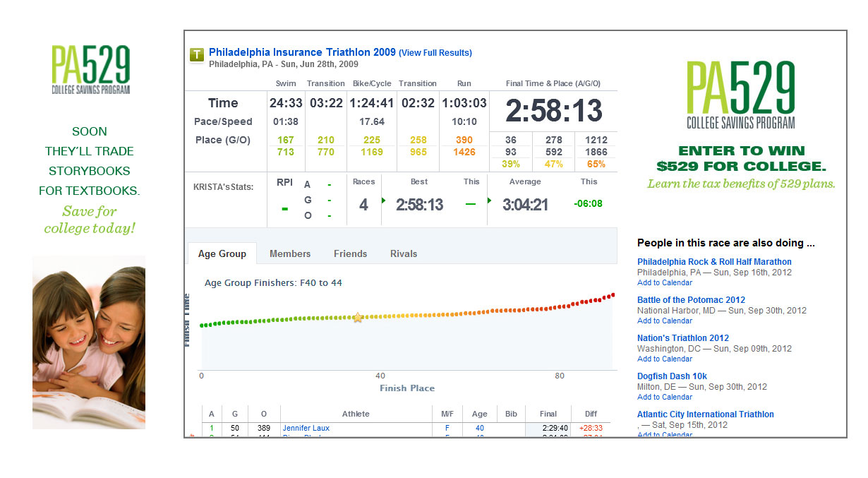Click the run overall place 1426
The height and width of the screenshot is (478, 868).
pyautogui.click(x=464, y=152)
